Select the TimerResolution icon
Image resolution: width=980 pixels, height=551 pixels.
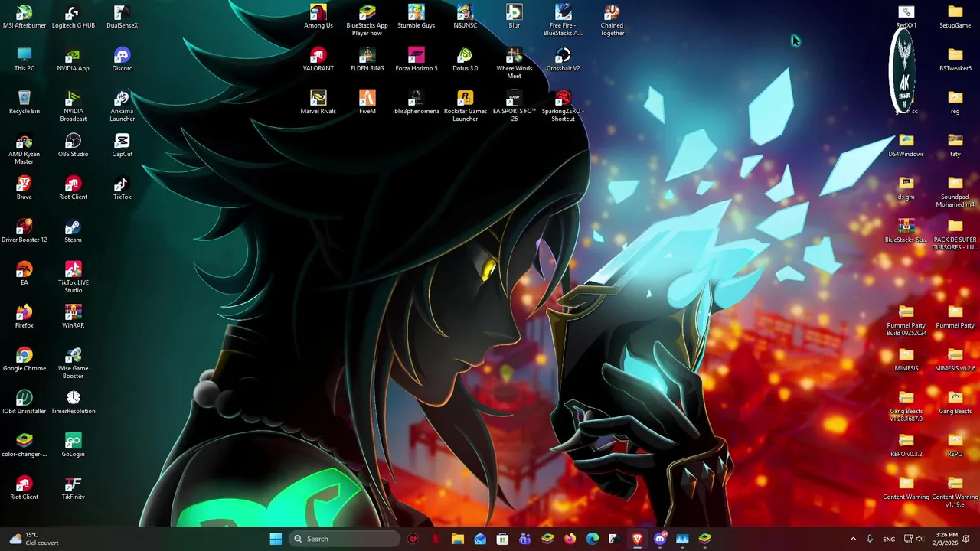[x=73, y=403]
